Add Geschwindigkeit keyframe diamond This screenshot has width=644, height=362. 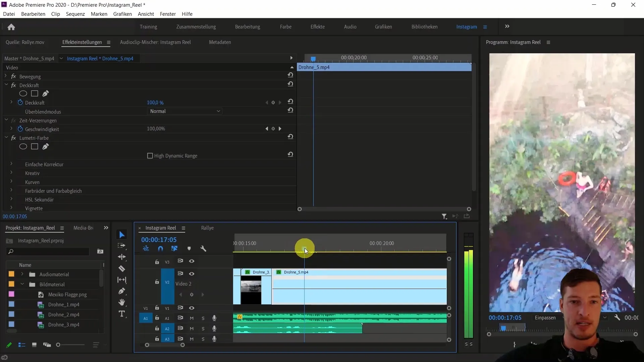(x=273, y=129)
